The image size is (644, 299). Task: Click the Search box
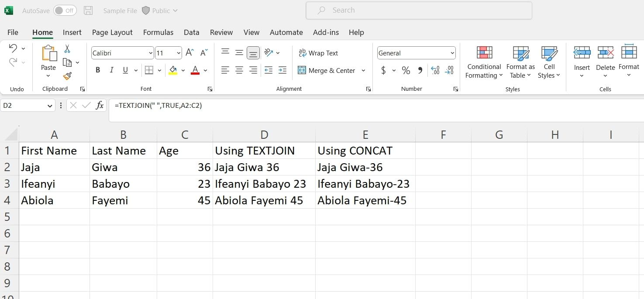pyautogui.click(x=419, y=10)
